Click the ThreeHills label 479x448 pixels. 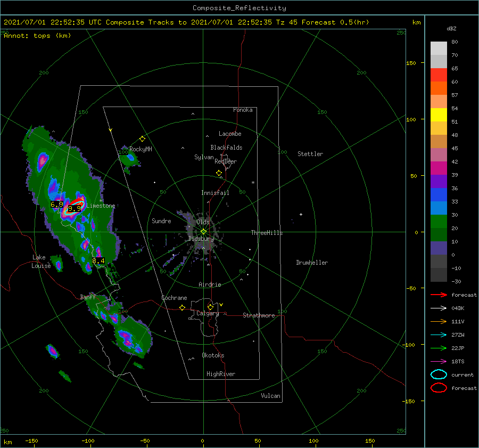click(x=267, y=233)
